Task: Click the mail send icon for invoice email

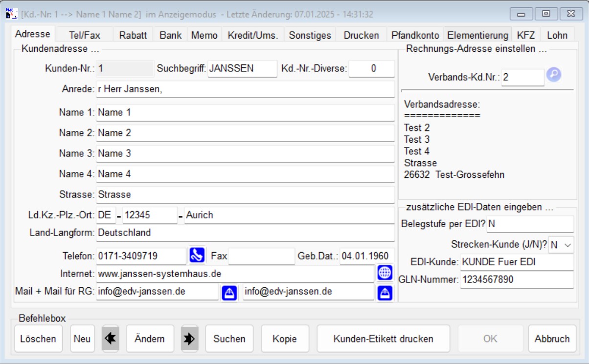Action: (x=385, y=292)
